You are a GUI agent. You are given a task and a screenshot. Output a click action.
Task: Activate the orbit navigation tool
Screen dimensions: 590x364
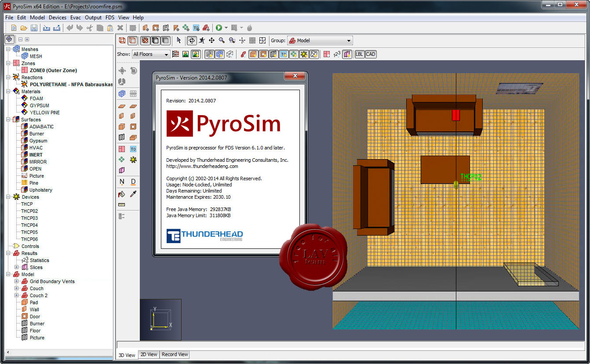(x=191, y=40)
